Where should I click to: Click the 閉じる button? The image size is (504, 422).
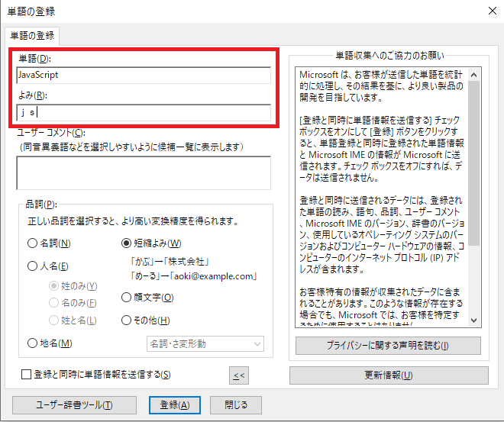pos(236,405)
